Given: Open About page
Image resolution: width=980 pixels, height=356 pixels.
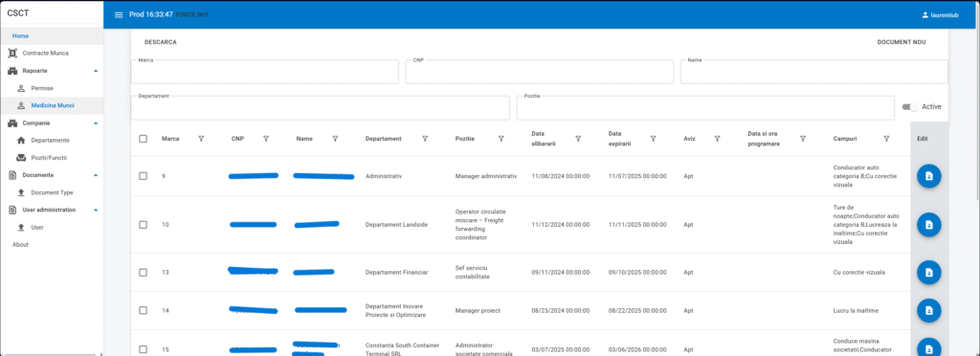Looking at the screenshot, I should tap(21, 245).
